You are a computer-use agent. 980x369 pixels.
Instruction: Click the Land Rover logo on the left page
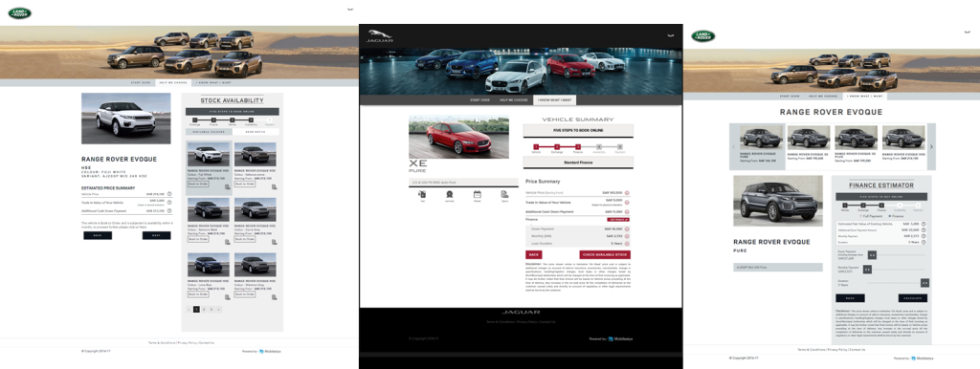point(19,13)
